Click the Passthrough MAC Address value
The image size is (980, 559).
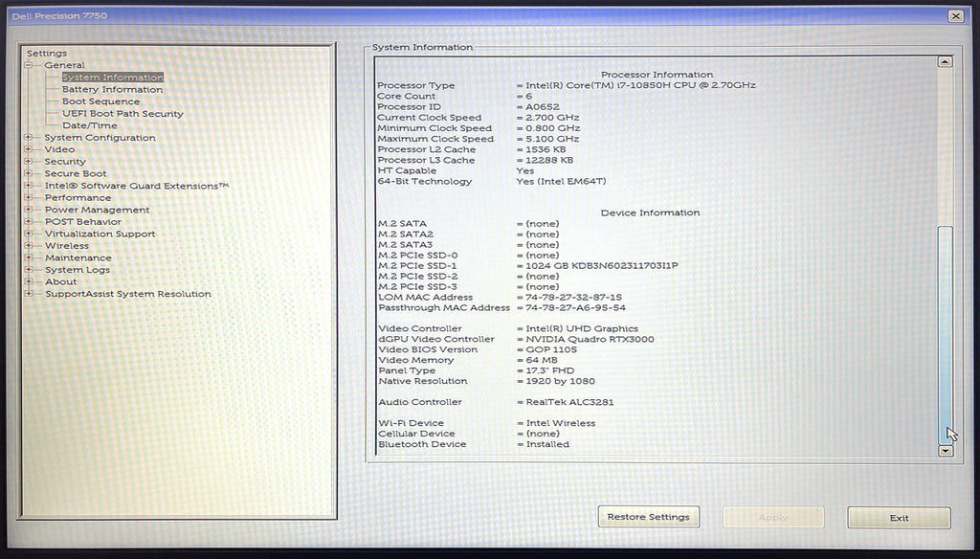tap(575, 307)
